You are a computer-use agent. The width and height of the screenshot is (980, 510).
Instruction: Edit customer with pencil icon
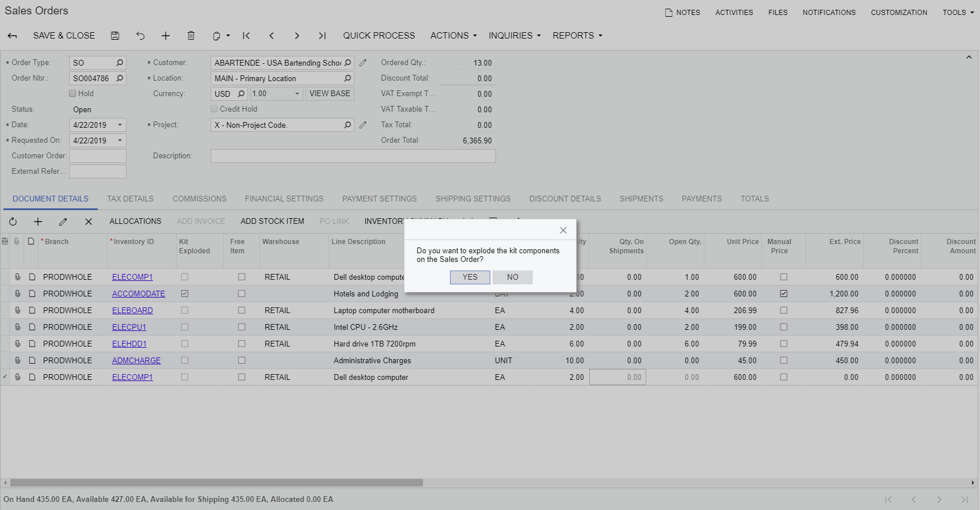(x=363, y=63)
